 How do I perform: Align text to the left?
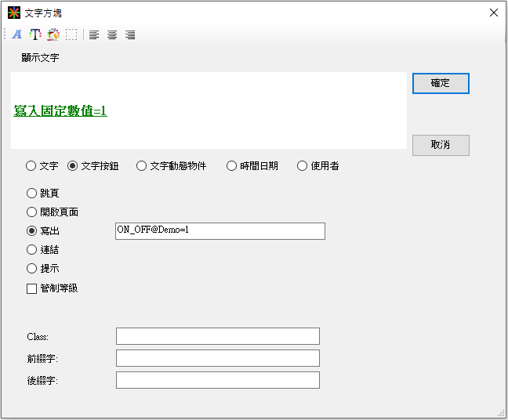pyautogui.click(x=94, y=34)
